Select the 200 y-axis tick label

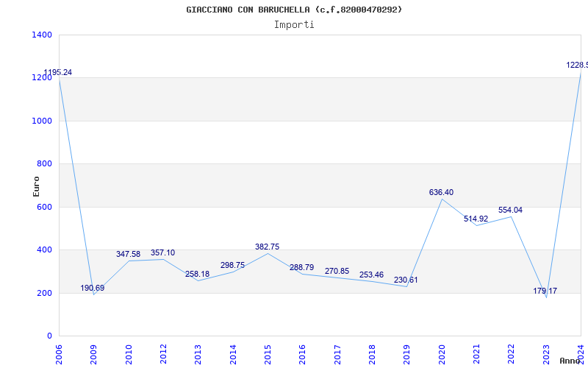click(x=44, y=293)
